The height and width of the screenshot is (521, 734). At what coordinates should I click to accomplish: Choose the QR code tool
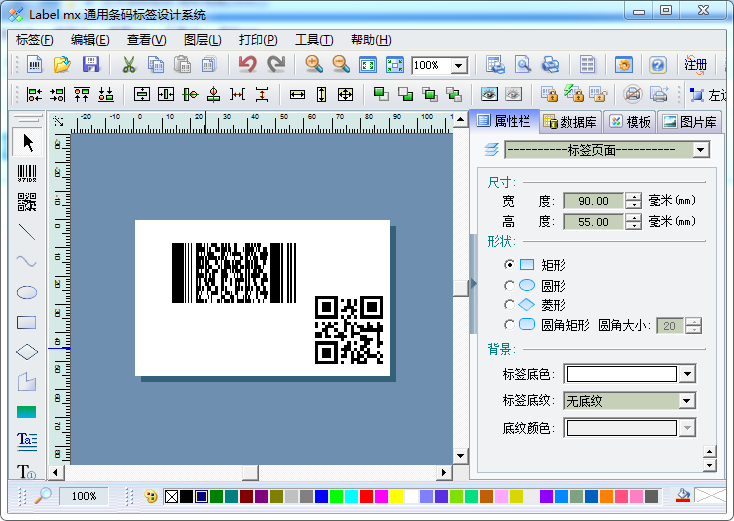[27, 202]
